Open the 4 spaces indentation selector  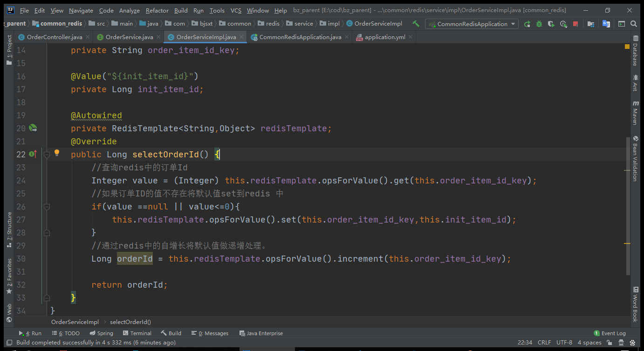(589, 343)
